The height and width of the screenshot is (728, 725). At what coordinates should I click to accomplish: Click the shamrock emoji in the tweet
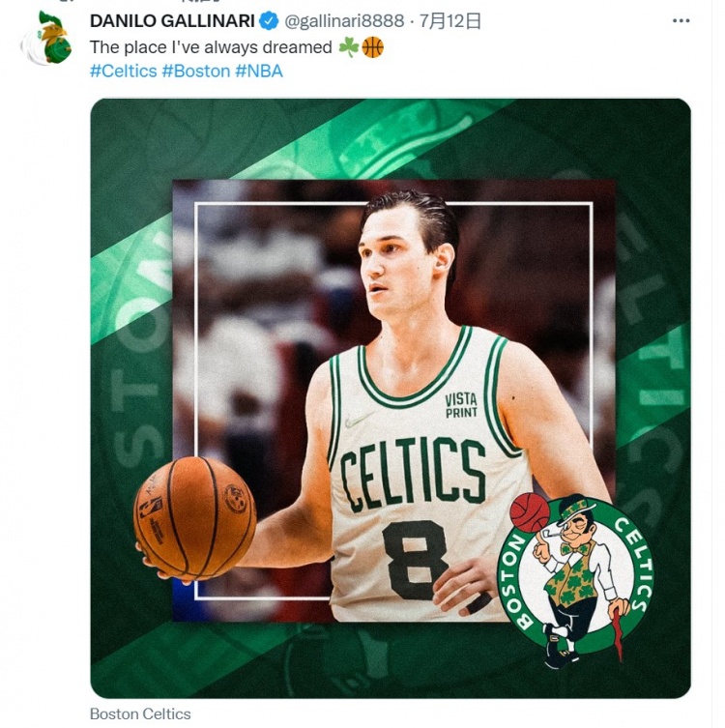(x=348, y=46)
